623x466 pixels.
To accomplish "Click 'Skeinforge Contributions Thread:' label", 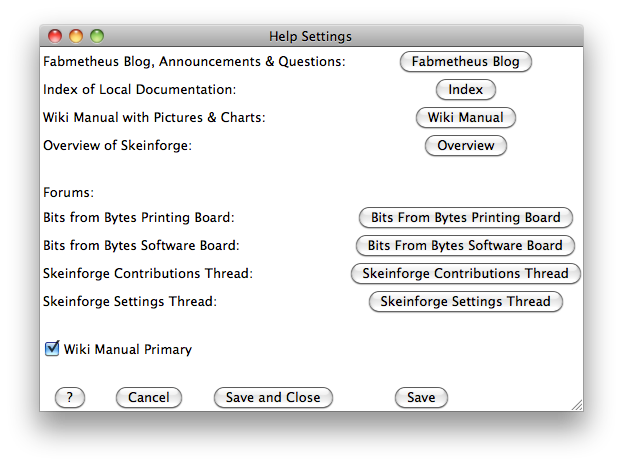I will coord(148,274).
